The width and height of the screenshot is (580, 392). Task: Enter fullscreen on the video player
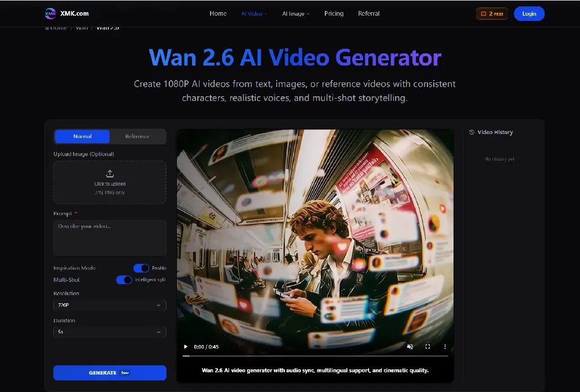[x=427, y=346]
